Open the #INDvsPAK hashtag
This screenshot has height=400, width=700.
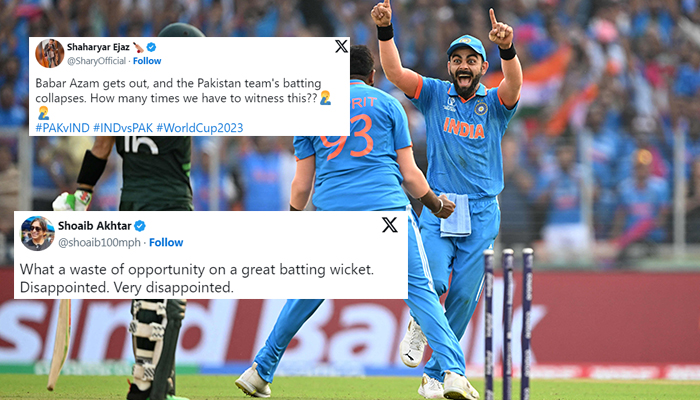click(x=123, y=128)
